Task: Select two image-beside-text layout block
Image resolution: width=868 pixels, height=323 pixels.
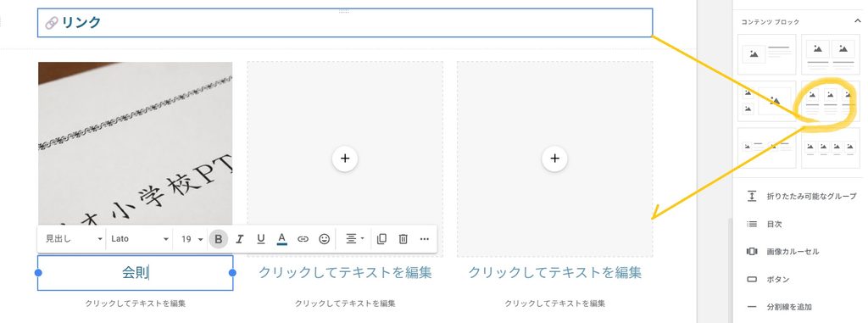Action: tap(766, 148)
